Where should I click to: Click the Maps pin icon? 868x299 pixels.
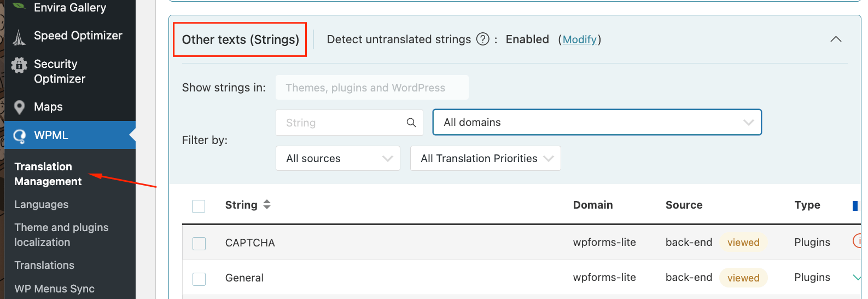[x=19, y=107]
